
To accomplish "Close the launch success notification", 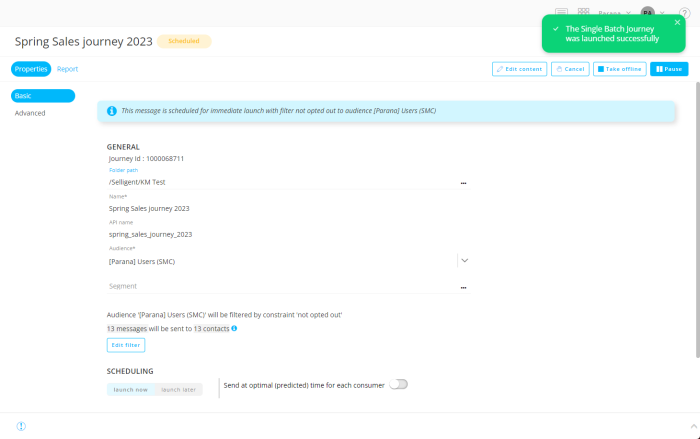I will click(677, 22).
